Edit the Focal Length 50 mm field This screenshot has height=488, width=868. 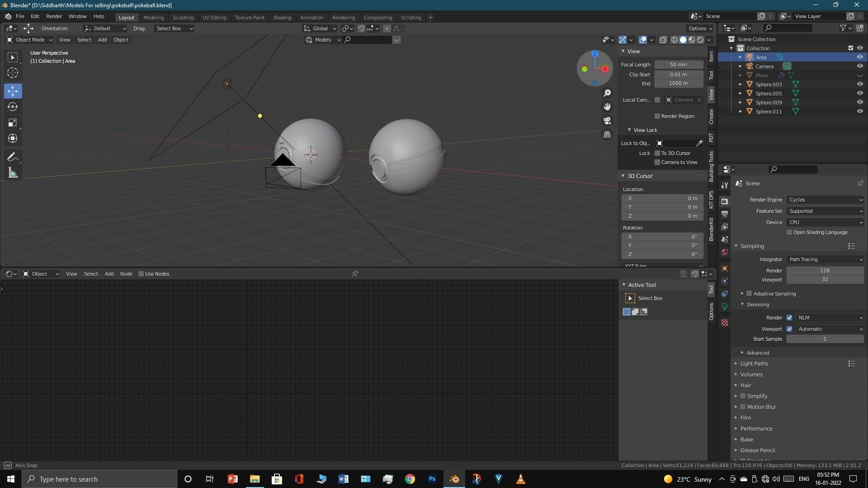pos(679,65)
